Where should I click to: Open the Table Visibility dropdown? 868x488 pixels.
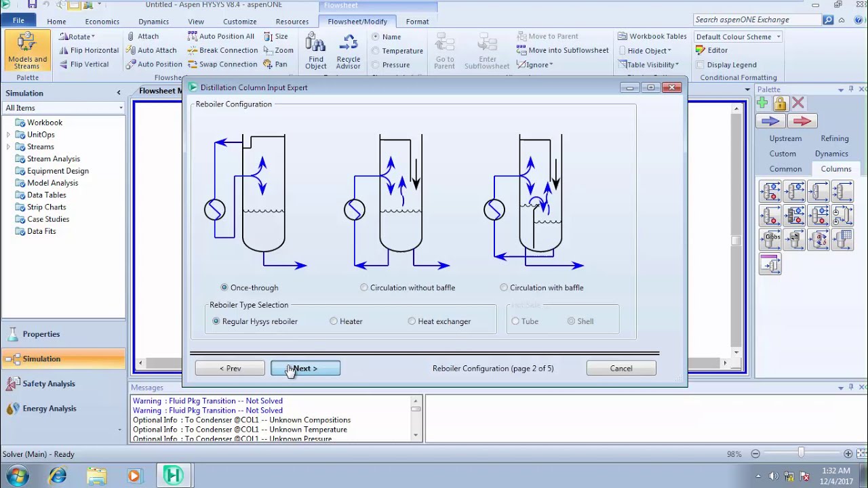(x=648, y=64)
